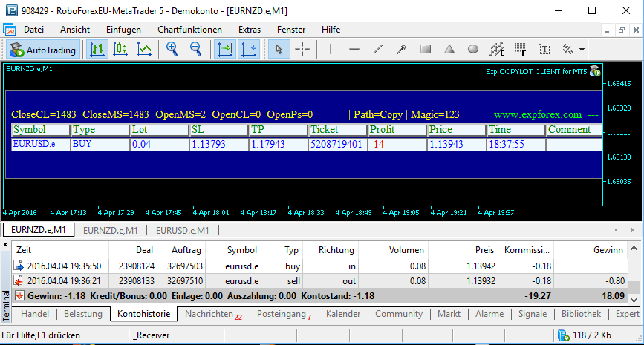This screenshot has height=345, width=644.
Task: Sort history by Volumen column
Action: click(393, 250)
